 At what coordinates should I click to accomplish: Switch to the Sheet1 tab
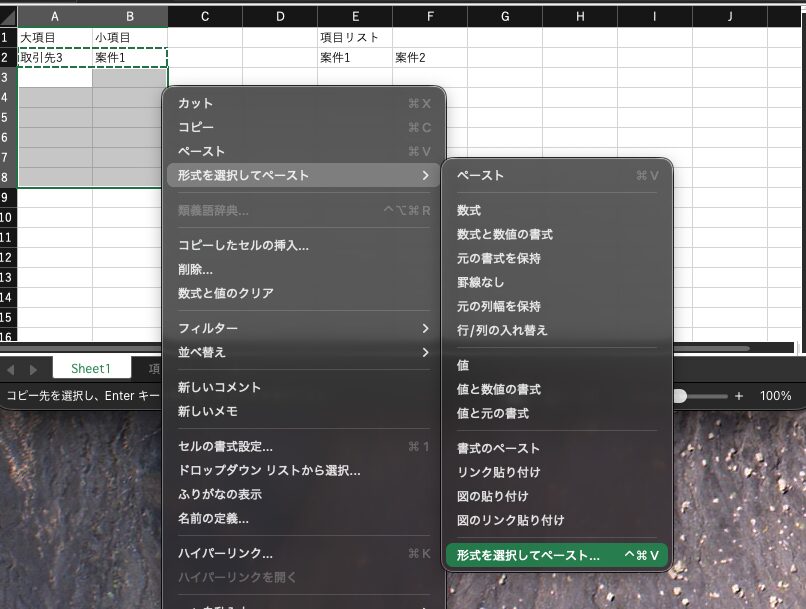click(x=90, y=369)
